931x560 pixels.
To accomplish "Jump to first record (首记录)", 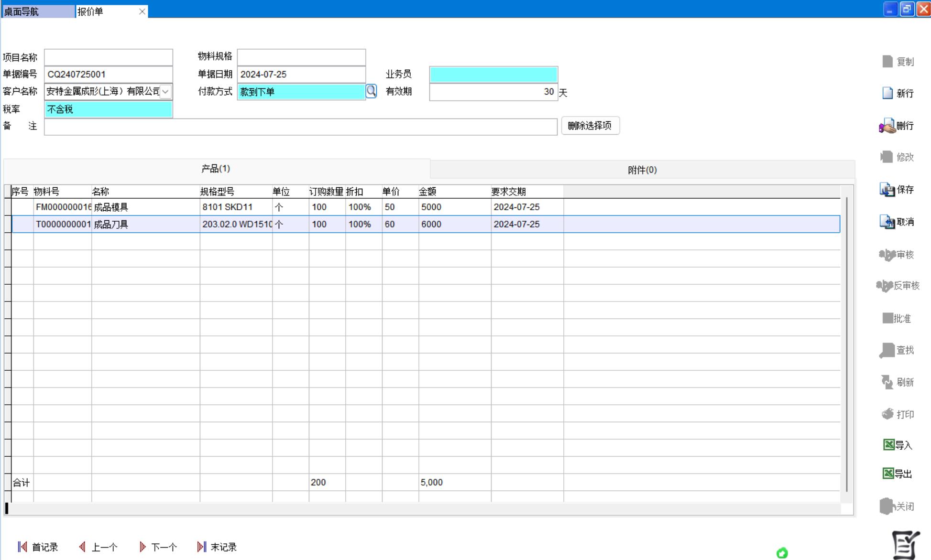I will (38, 547).
